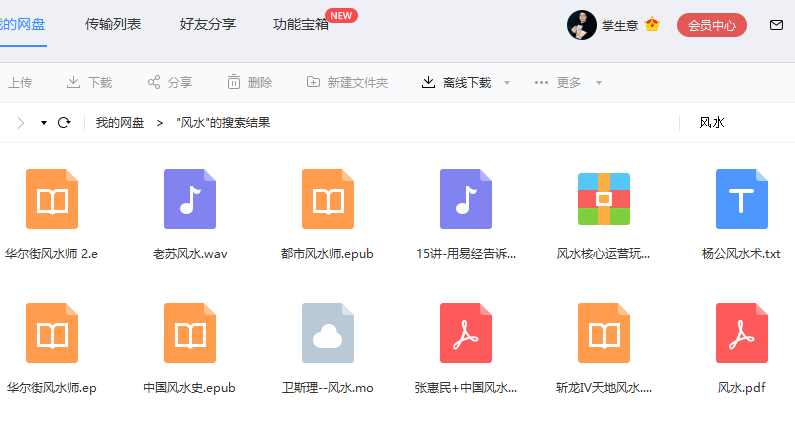
Task: Open the 中国风水史.epub ebook icon
Action: pyautogui.click(x=190, y=333)
